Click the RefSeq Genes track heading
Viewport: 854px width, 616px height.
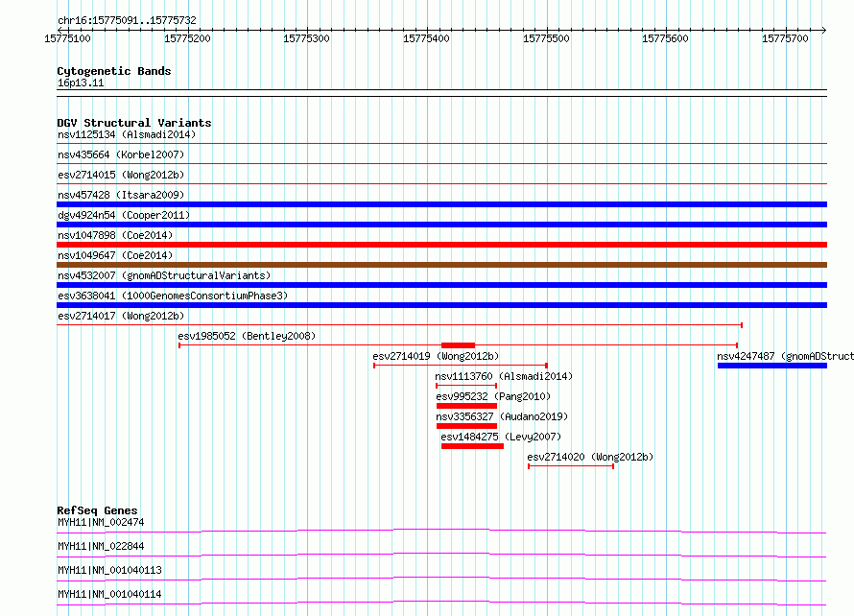tap(97, 510)
